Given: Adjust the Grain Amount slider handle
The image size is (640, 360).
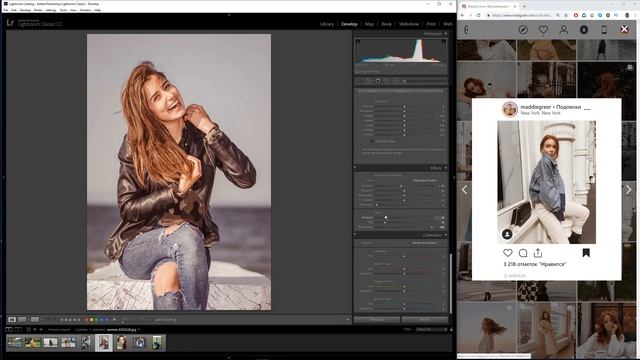Looking at the screenshot, I should (385, 218).
